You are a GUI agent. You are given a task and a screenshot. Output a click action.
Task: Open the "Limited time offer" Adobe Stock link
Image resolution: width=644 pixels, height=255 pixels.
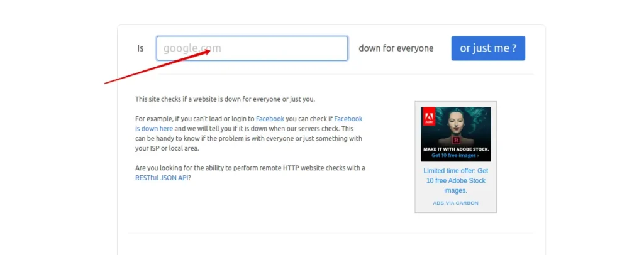(455, 171)
